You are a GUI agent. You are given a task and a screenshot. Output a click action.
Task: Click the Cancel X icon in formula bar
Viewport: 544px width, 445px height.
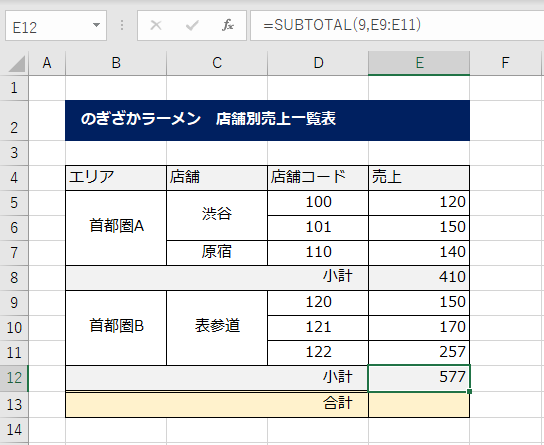[156, 25]
